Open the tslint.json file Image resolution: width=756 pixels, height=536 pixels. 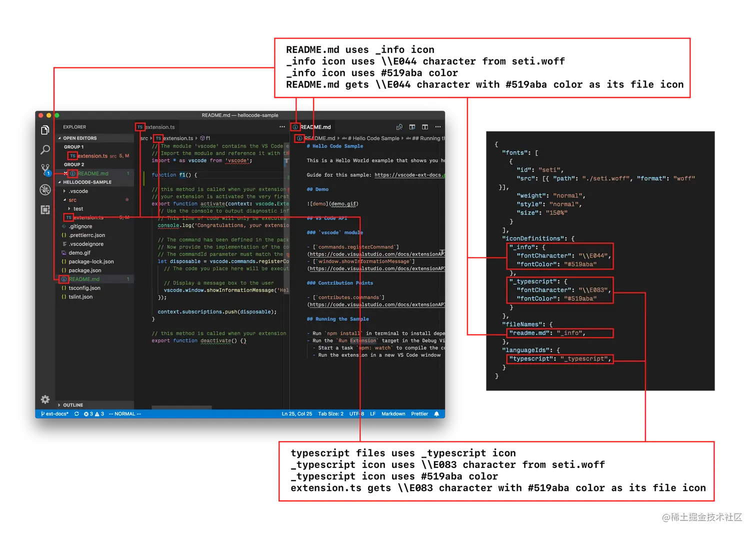[95, 297]
